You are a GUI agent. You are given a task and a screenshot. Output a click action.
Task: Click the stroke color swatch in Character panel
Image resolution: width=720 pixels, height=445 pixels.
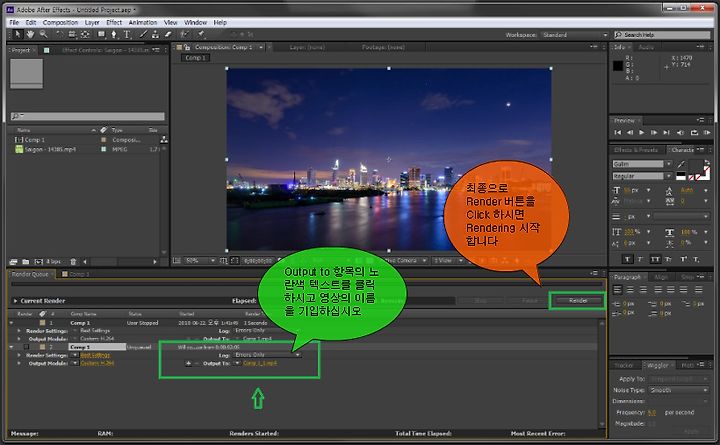(x=705, y=174)
